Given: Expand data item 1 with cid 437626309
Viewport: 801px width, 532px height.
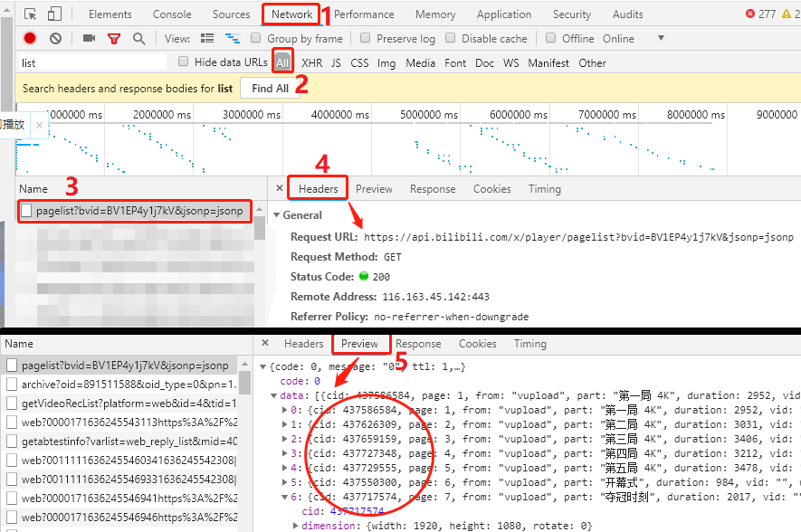Looking at the screenshot, I should 284,424.
